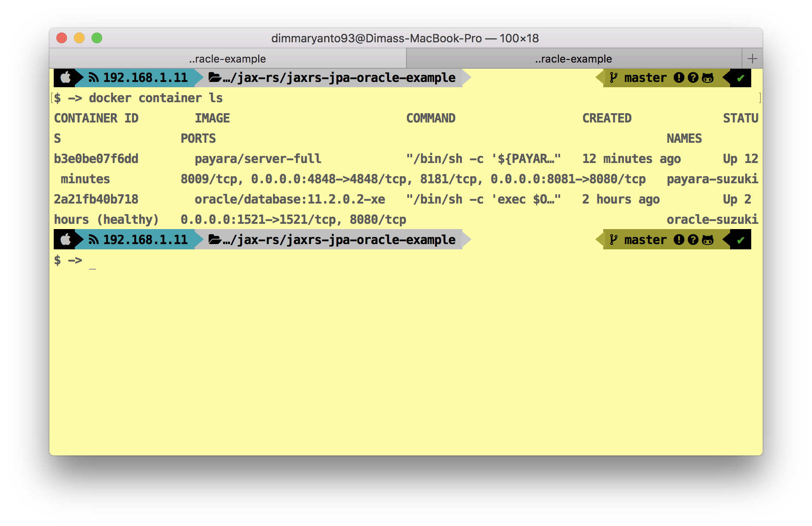The width and height of the screenshot is (812, 526).
Task: Click the Apple logo in the top prompt
Action: pyautogui.click(x=66, y=78)
